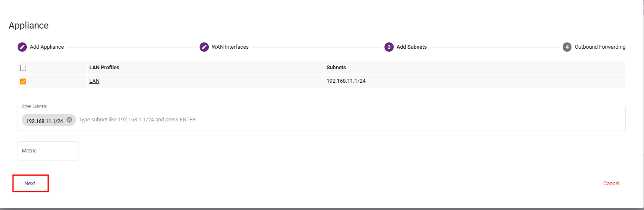Viewport: 644px width, 210px height.
Task: Click the pencil icon beside Add Appliance
Action: pyautogui.click(x=22, y=47)
